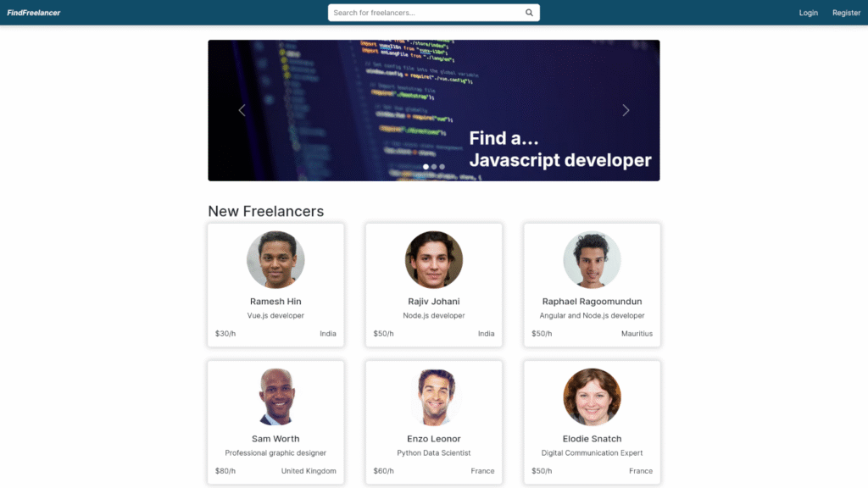Open the Register menu item
The height and width of the screenshot is (488, 868).
[846, 13]
